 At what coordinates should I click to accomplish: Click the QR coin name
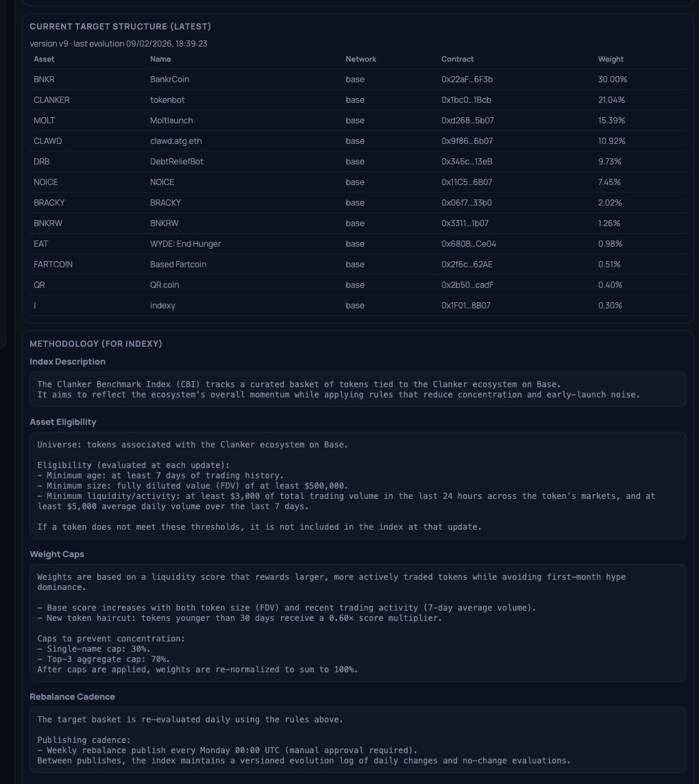[x=164, y=284]
